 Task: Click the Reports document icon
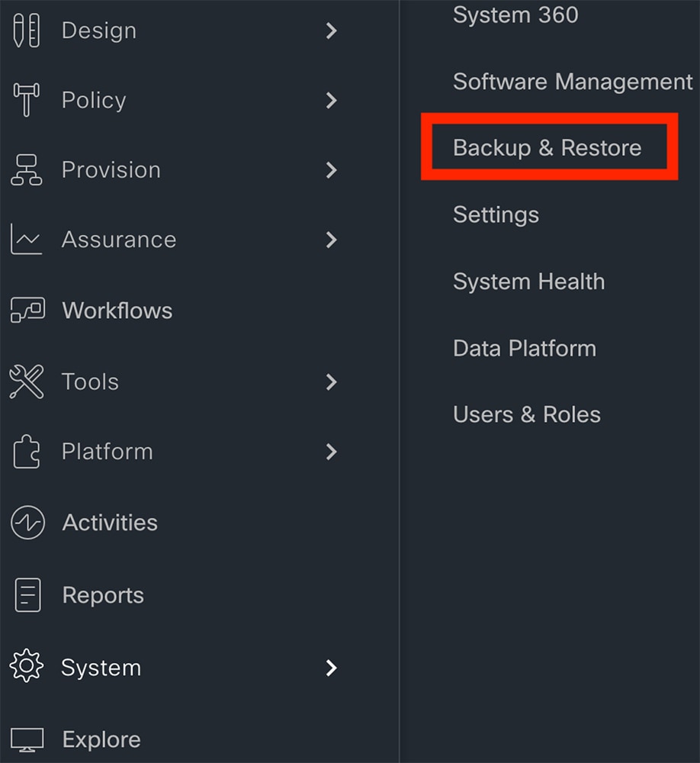(x=27, y=594)
